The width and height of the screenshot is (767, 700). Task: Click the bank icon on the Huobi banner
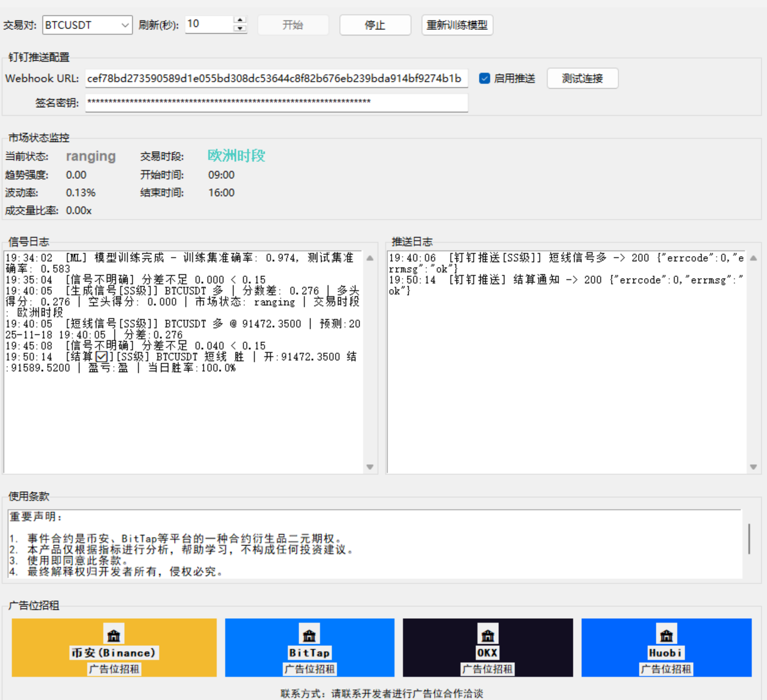pos(665,634)
